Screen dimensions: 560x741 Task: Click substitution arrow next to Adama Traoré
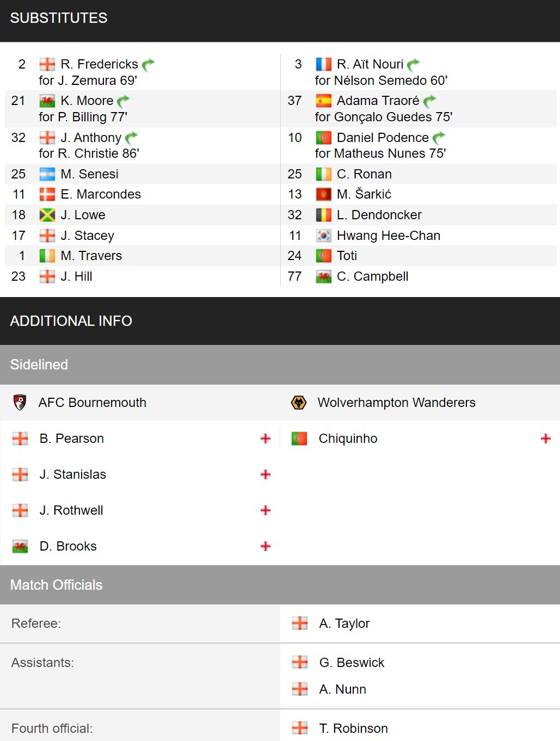coord(429,101)
